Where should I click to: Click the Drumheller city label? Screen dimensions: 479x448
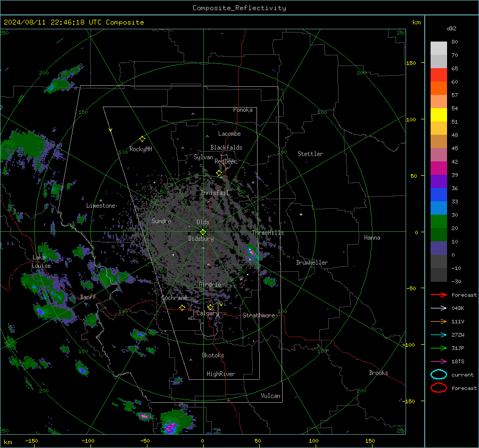tap(312, 263)
